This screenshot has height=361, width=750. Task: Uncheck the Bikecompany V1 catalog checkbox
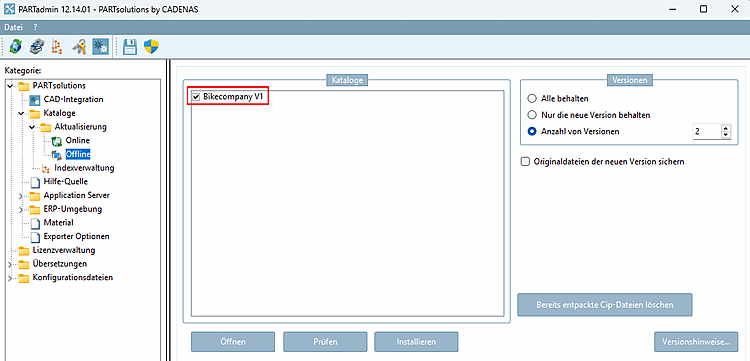[x=196, y=97]
